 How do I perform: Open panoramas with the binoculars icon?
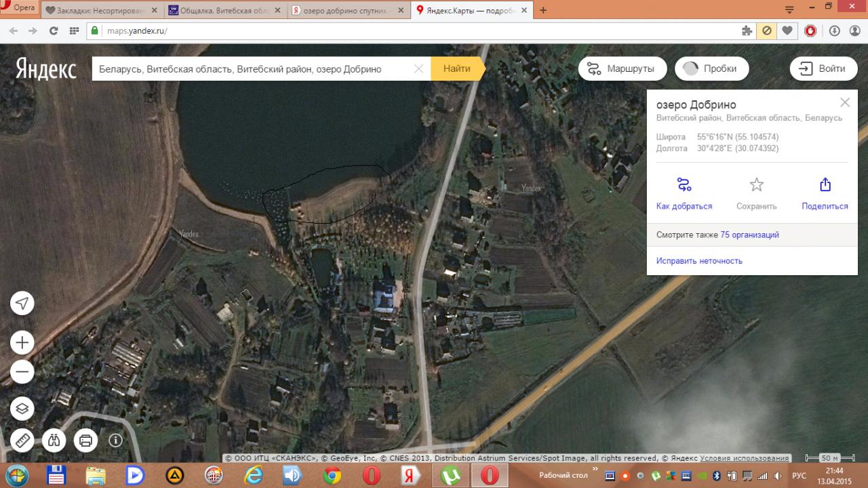click(x=54, y=441)
